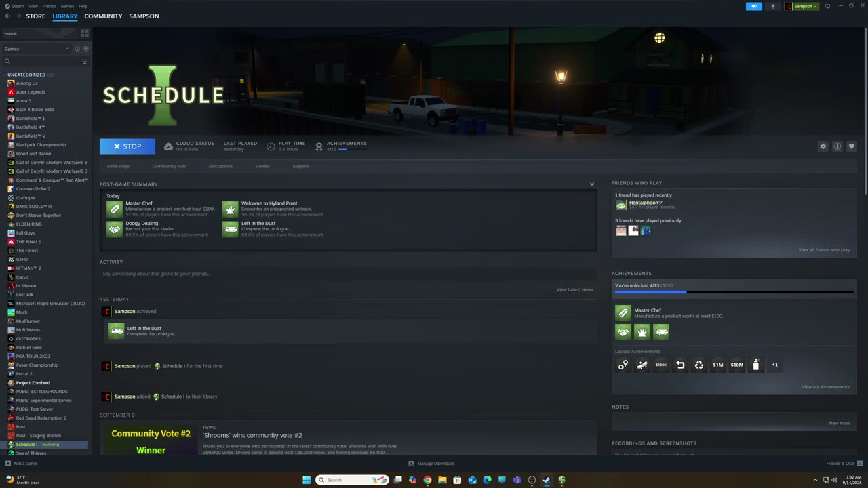The height and width of the screenshot is (488, 868).
Task: Select Counter-Strike 2 in the game list
Action: point(33,188)
